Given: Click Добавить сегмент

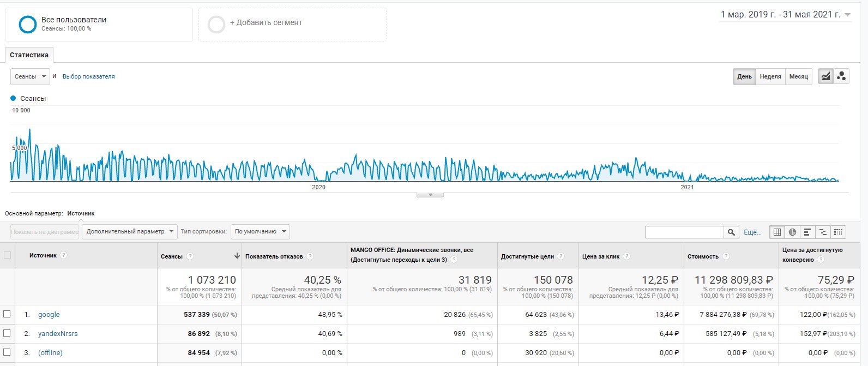Looking at the screenshot, I should [x=266, y=23].
